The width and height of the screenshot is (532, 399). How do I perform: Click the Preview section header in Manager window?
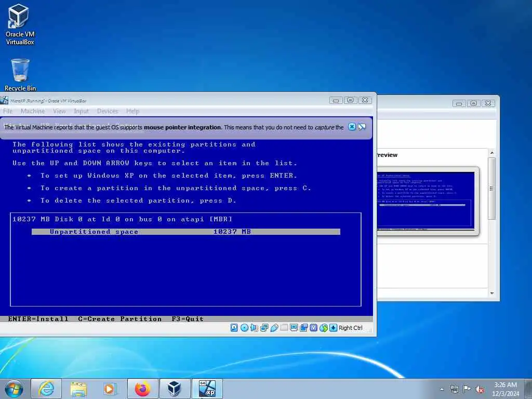(387, 155)
